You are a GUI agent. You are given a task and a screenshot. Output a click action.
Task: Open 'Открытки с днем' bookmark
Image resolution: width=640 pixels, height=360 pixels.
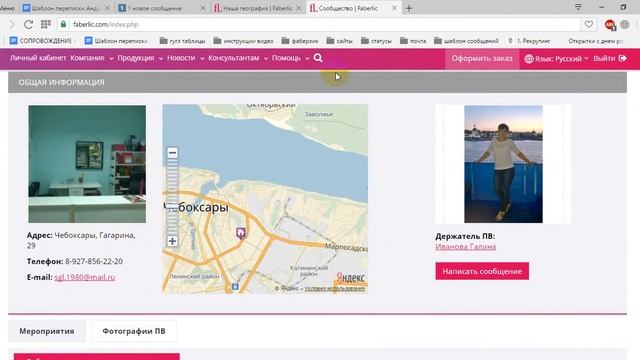[x=595, y=41]
